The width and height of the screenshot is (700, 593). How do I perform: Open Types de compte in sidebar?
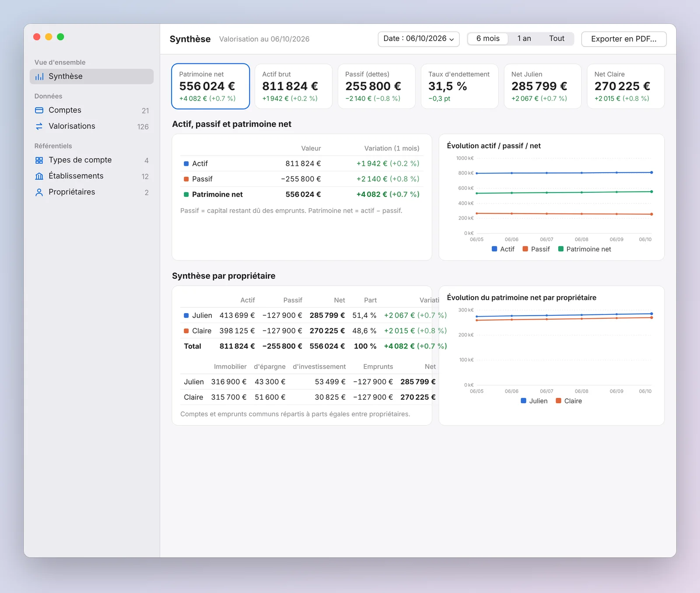point(92,160)
